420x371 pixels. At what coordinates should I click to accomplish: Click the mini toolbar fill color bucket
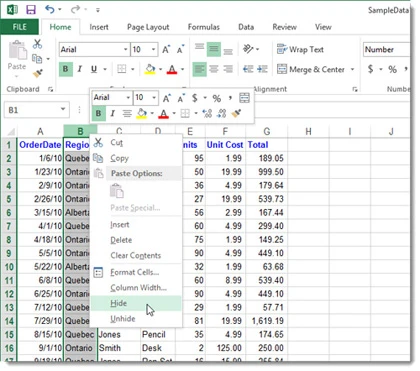coord(142,113)
